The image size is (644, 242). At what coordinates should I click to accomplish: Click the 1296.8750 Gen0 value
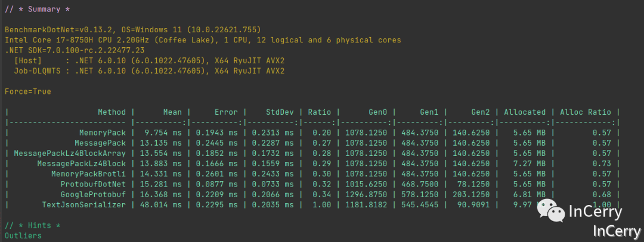366,195
